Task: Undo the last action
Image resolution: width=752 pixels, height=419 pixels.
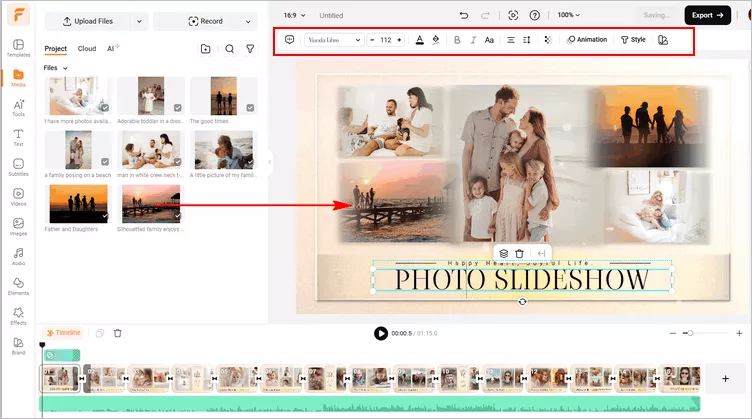Action: point(464,15)
